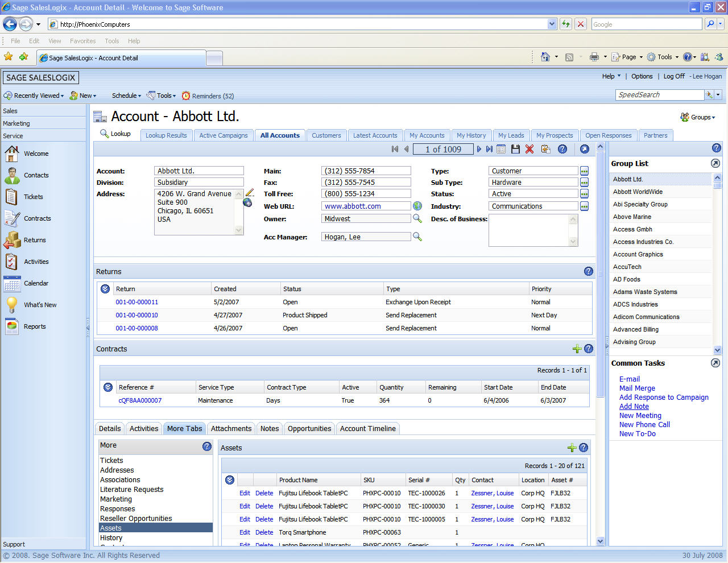Click in the SpeedSearch field

point(660,95)
